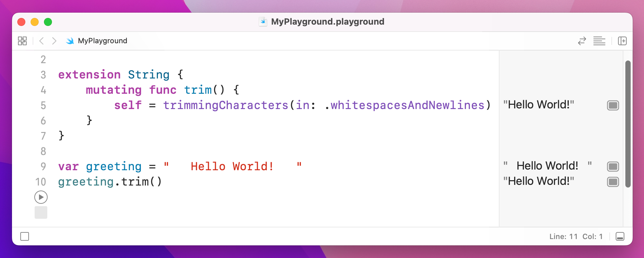Open the editor options lines menu
This screenshot has height=258, width=644.
[599, 41]
